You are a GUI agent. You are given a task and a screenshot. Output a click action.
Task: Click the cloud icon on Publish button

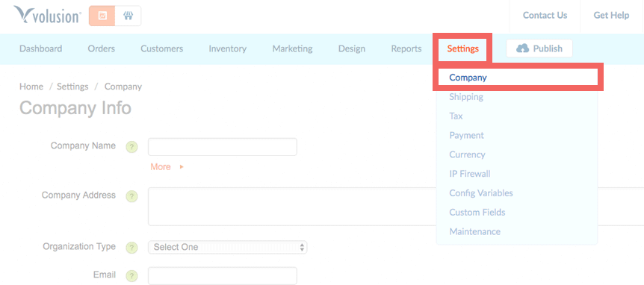[x=522, y=48]
